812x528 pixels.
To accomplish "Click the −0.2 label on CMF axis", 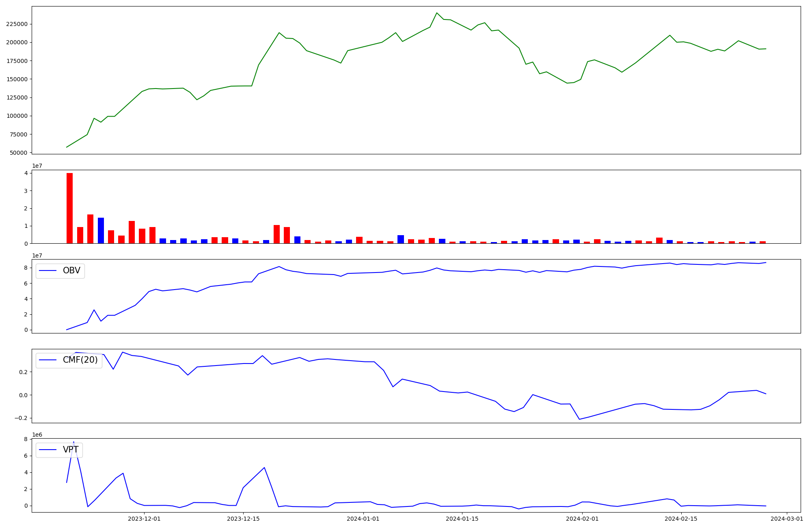I will [x=20, y=418].
